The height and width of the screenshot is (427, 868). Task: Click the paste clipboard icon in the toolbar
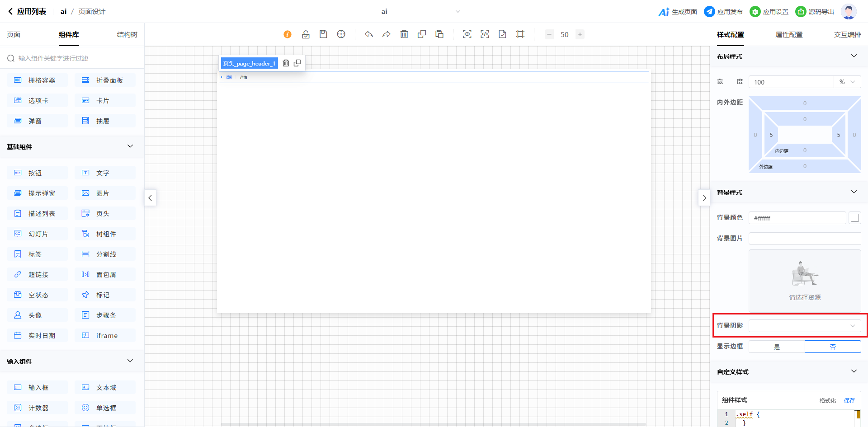(x=439, y=34)
